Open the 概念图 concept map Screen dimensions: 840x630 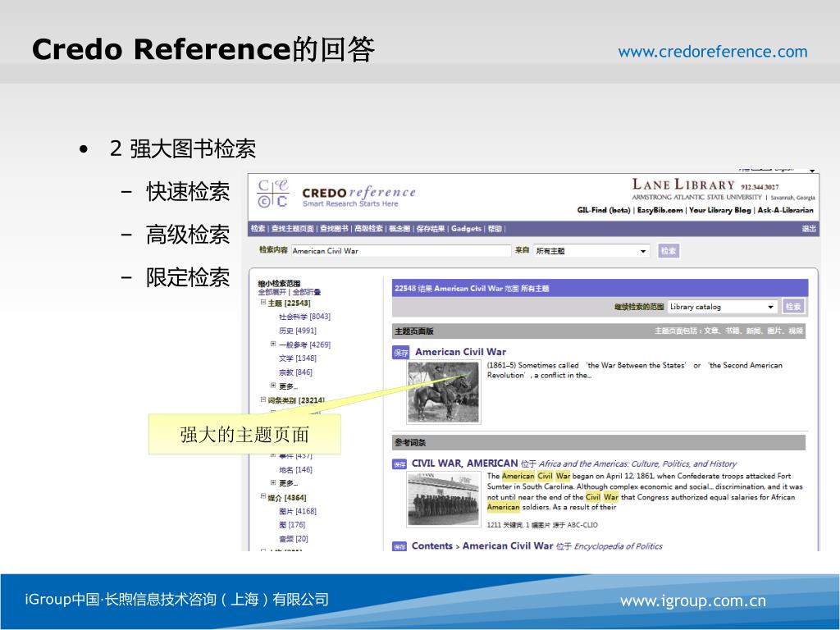pyautogui.click(x=399, y=229)
